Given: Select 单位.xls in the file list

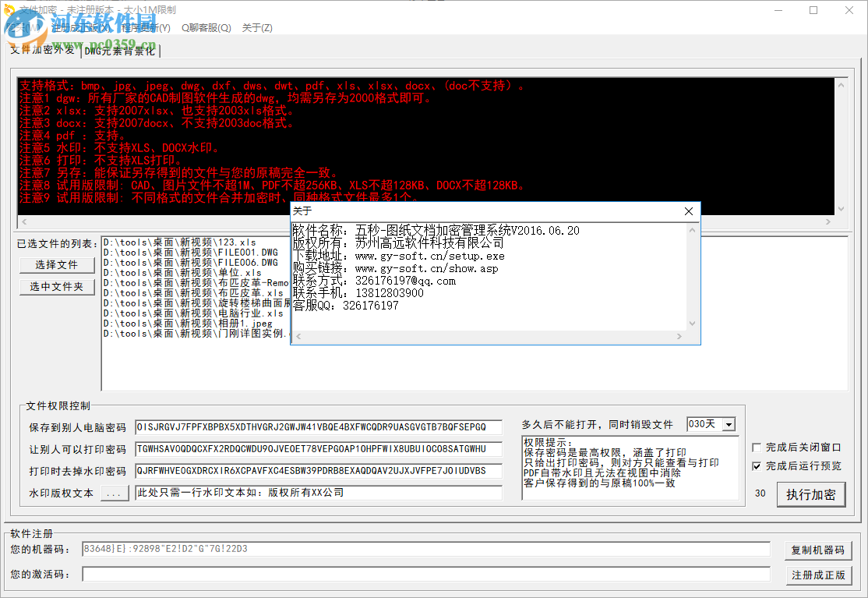Looking at the screenshot, I should click(x=182, y=273).
